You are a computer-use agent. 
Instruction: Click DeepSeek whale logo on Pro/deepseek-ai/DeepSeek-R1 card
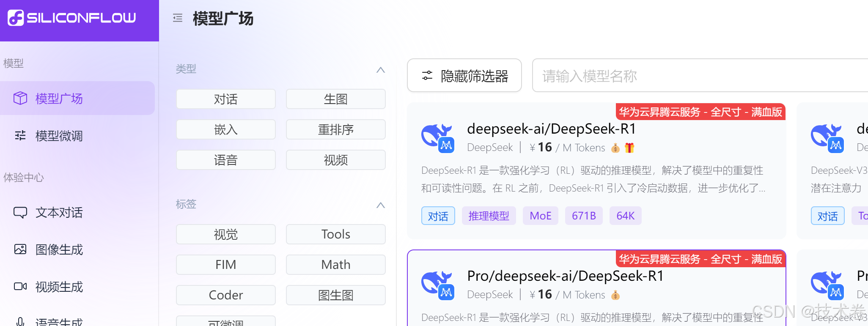[438, 285]
